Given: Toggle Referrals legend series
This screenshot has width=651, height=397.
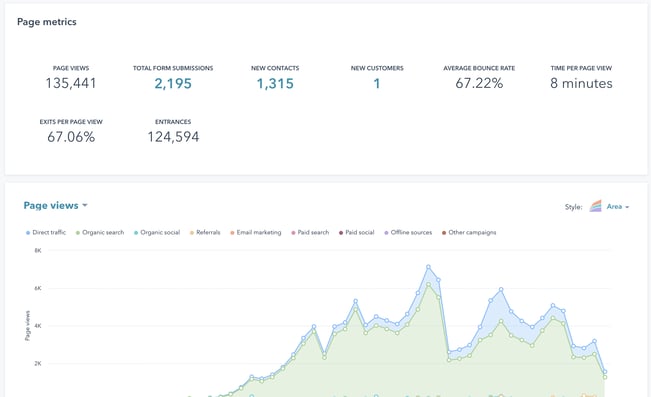Looking at the screenshot, I should 205,233.
